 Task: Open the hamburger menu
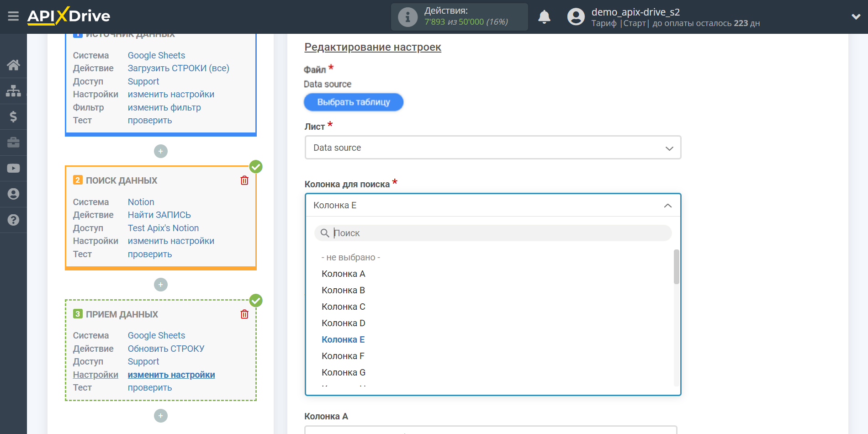13,16
